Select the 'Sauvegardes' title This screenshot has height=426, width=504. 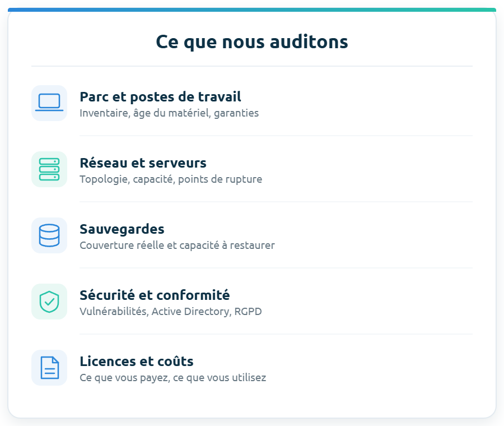122,229
